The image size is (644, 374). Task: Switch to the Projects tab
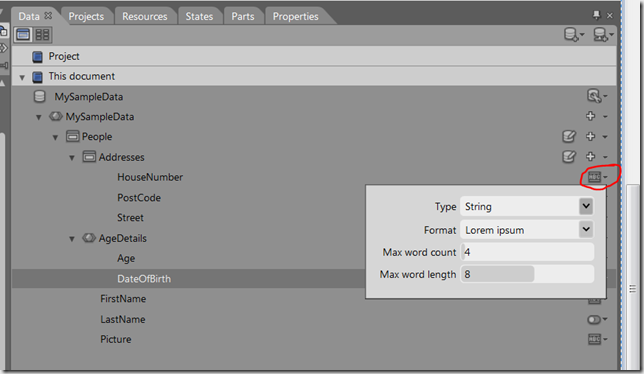pyautogui.click(x=86, y=16)
